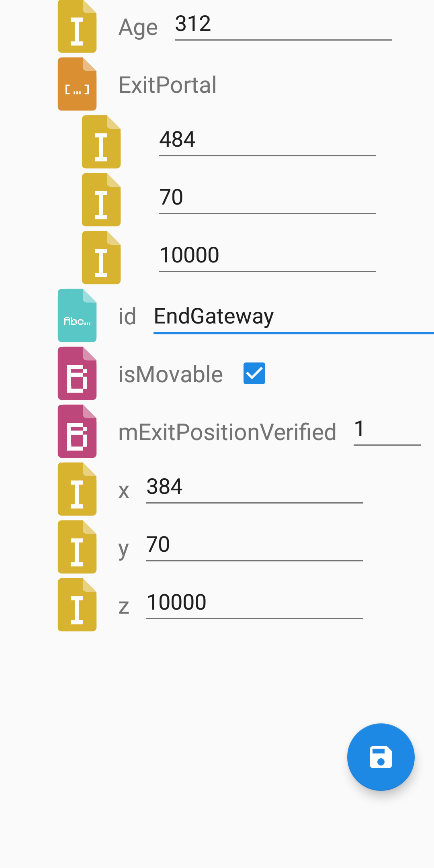This screenshot has height=868, width=434.
Task: Click the ExitPortal tag label
Action: point(168,85)
